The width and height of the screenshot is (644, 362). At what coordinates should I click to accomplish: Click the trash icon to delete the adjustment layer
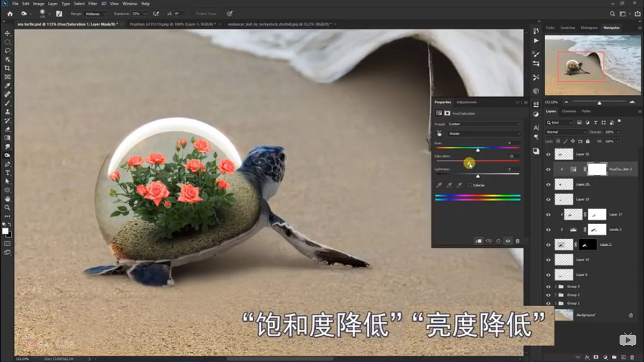(518, 241)
